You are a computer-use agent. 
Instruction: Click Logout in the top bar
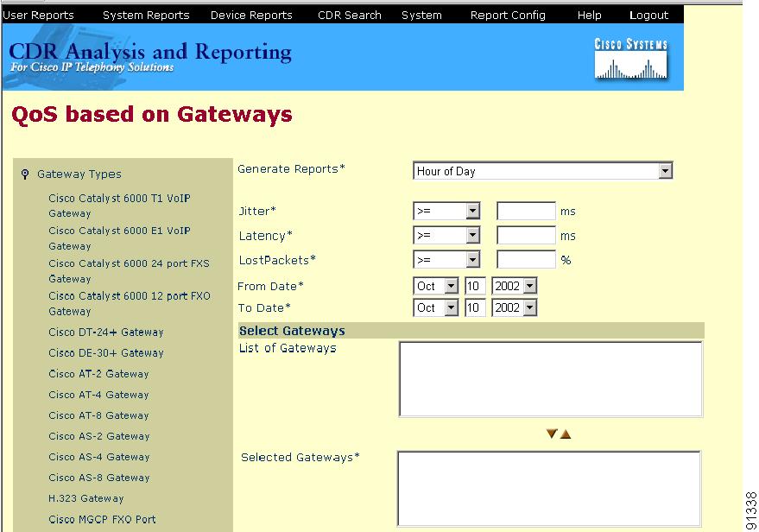click(x=648, y=15)
